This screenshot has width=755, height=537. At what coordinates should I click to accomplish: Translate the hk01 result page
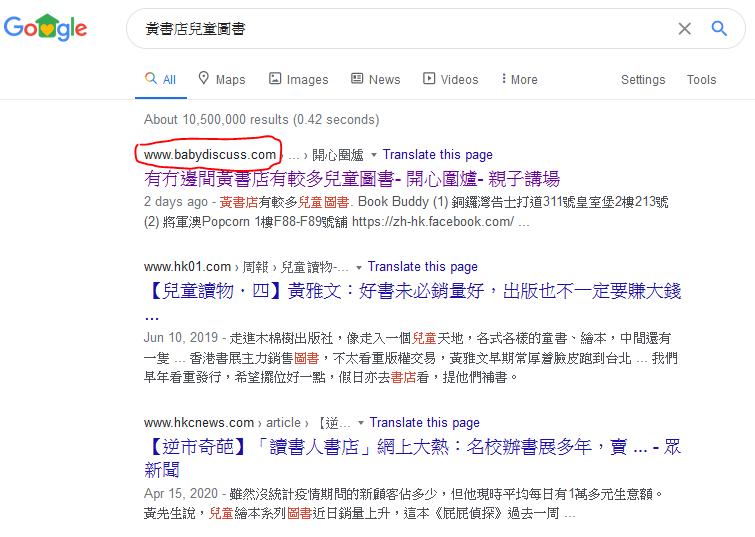[423, 266]
